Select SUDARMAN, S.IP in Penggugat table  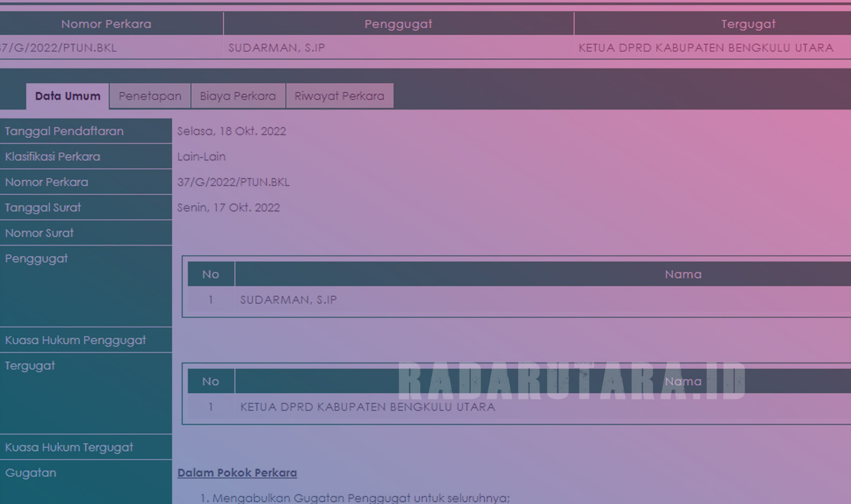[x=288, y=299]
